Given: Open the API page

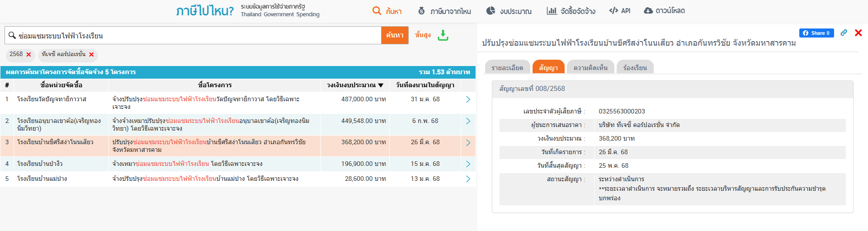Looking at the screenshot, I should [x=620, y=11].
